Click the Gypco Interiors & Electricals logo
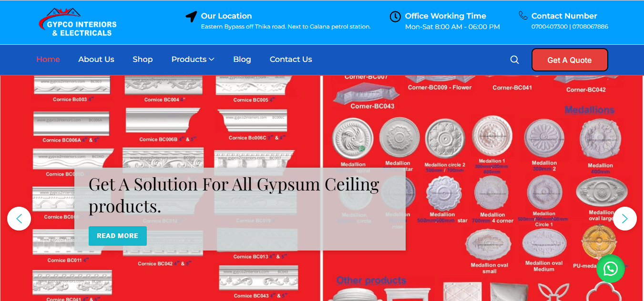The width and height of the screenshot is (644, 301). point(78,22)
